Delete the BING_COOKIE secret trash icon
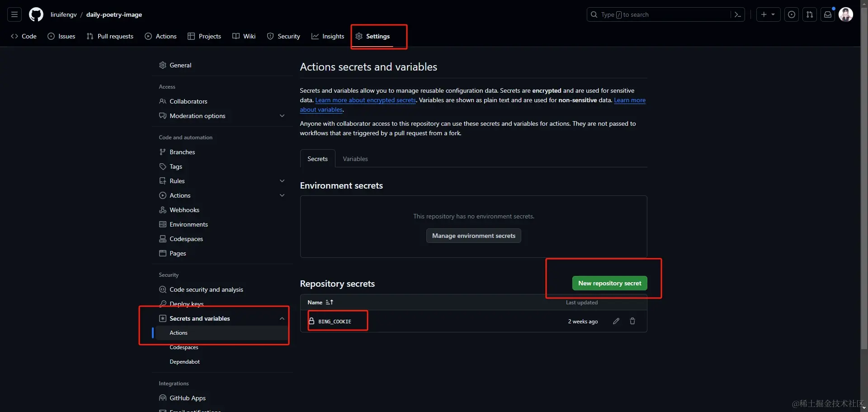The image size is (868, 412). (632, 321)
